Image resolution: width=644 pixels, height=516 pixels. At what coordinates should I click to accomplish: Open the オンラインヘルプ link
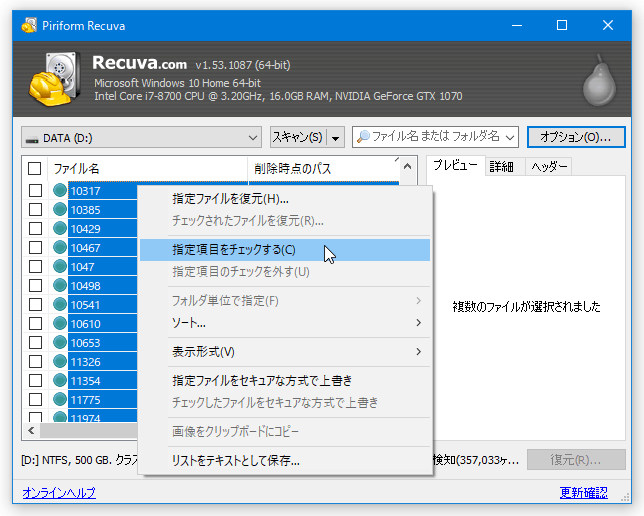pyautogui.click(x=59, y=492)
